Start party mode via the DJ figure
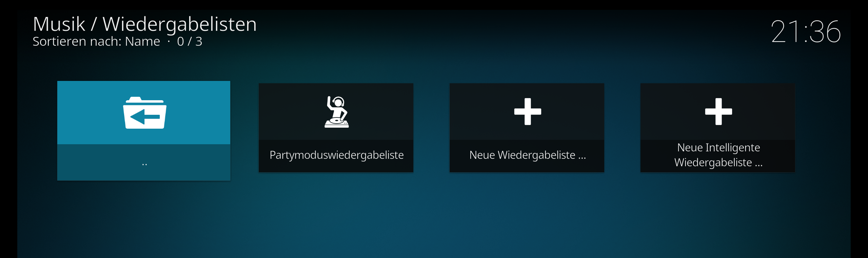868x258 pixels. click(336, 112)
